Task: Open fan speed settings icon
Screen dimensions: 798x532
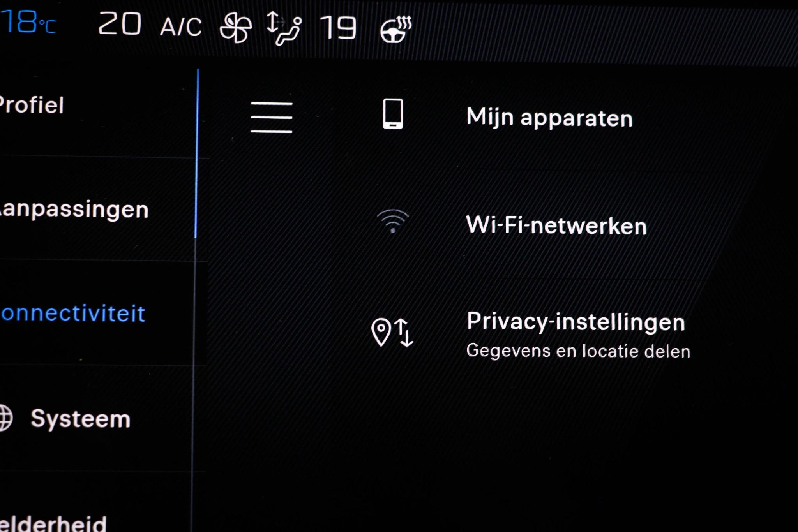Action: [235, 27]
